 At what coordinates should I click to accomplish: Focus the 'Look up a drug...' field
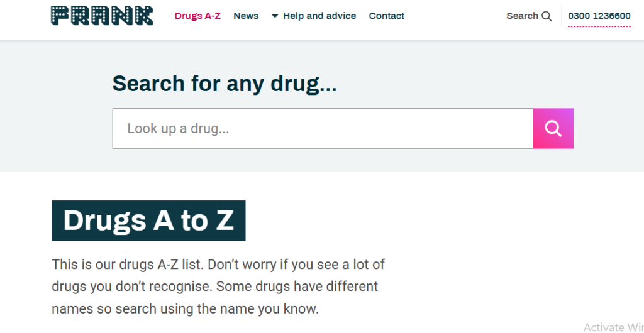323,128
